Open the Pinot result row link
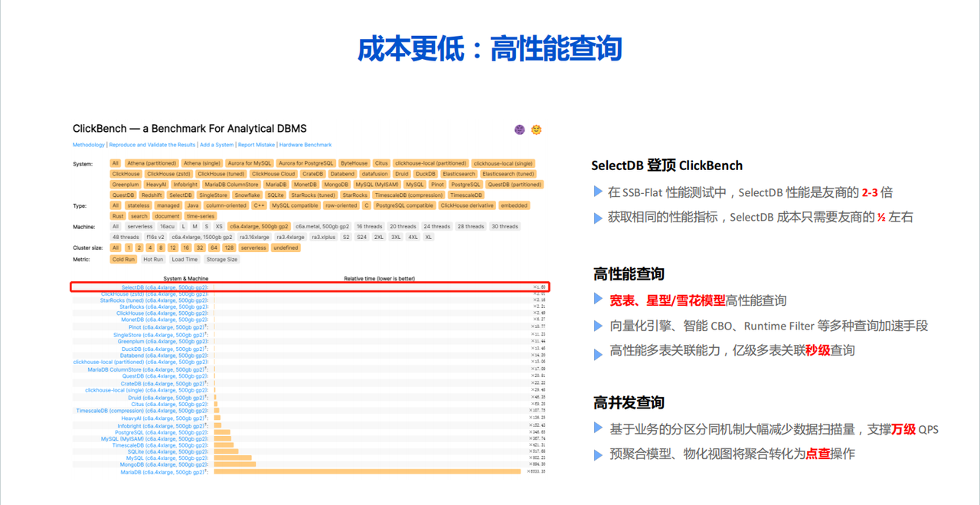Viewport: 980px width, 505px height. (168, 327)
